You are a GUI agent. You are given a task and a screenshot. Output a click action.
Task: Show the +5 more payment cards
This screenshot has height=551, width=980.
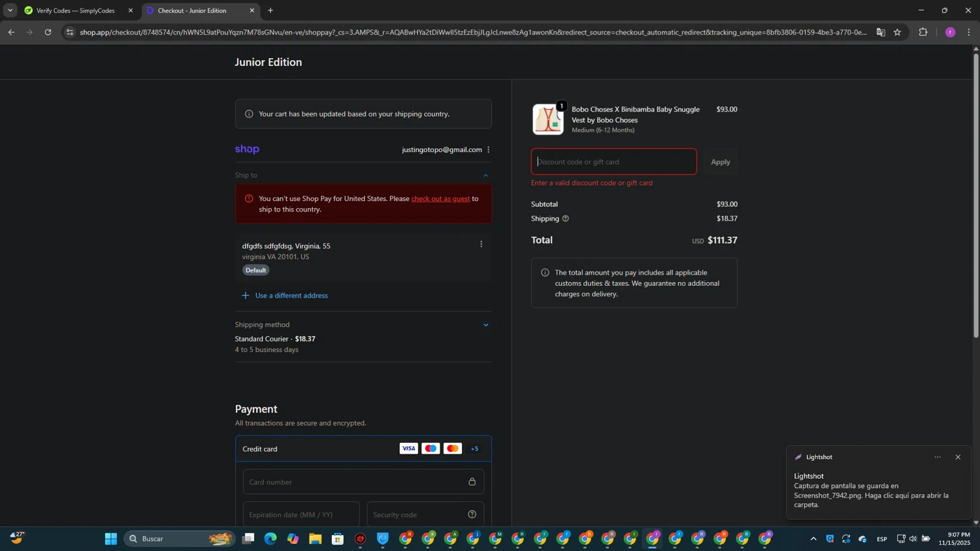click(475, 449)
